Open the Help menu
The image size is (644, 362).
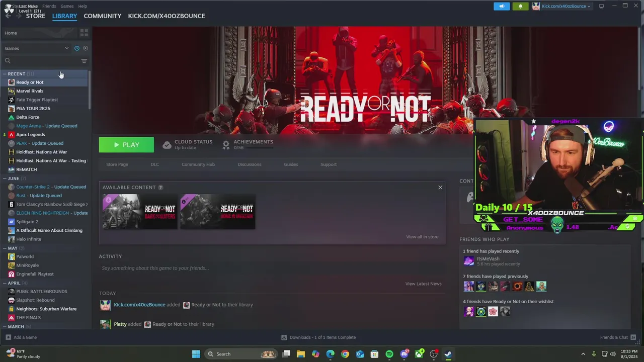tap(83, 6)
